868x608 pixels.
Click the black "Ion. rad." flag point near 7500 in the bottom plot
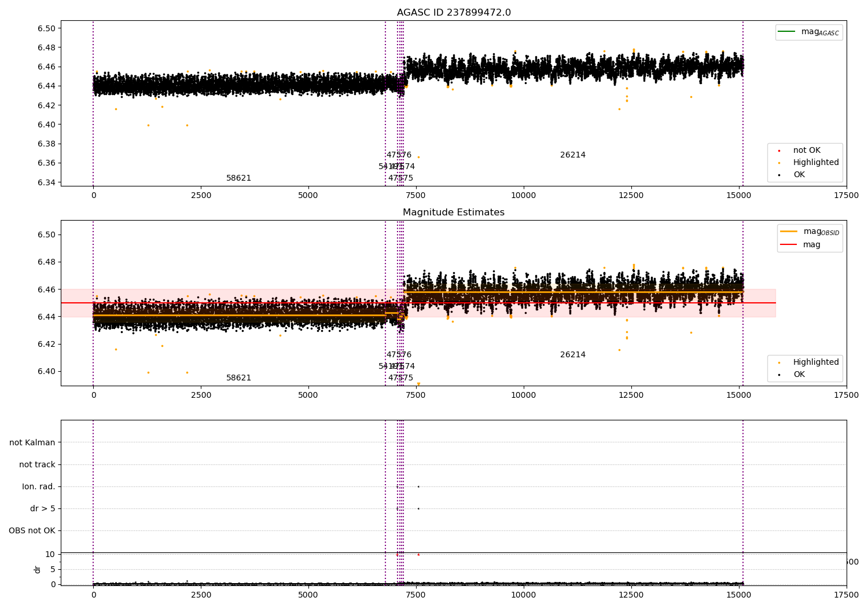coord(418,486)
